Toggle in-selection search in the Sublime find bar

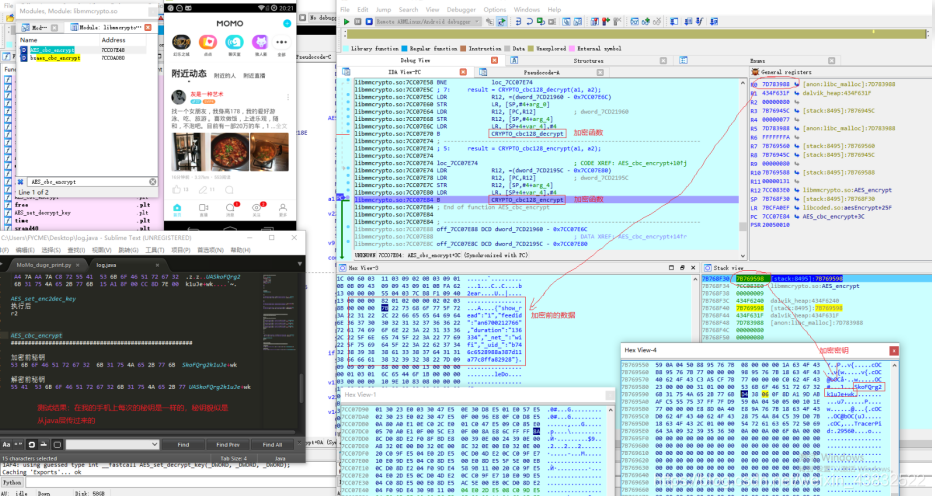(x=44, y=445)
